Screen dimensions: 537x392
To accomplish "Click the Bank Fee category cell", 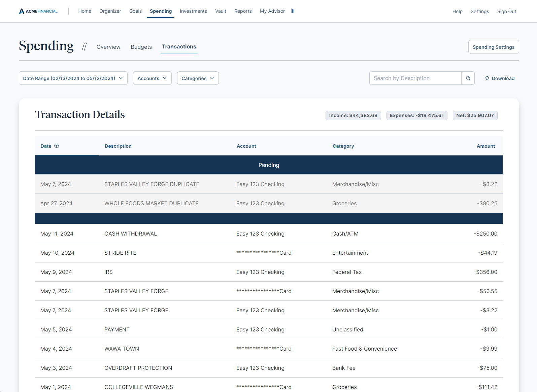I will click(x=344, y=368).
